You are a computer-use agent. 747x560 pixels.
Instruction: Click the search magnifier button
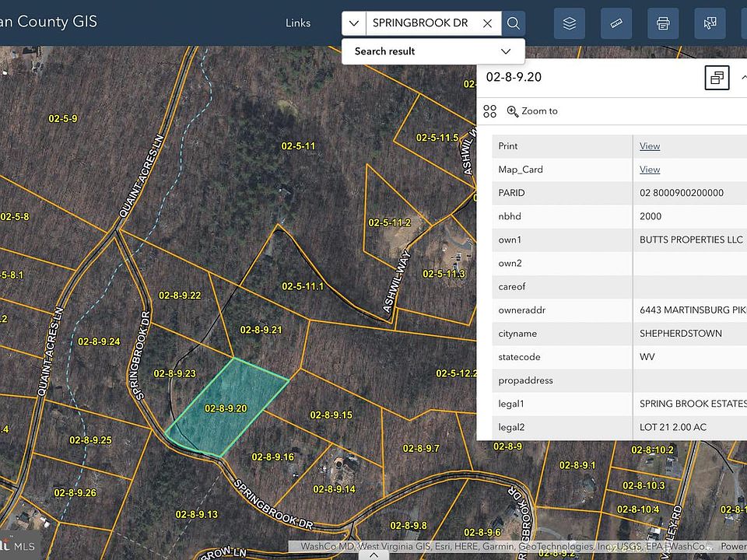(x=513, y=23)
